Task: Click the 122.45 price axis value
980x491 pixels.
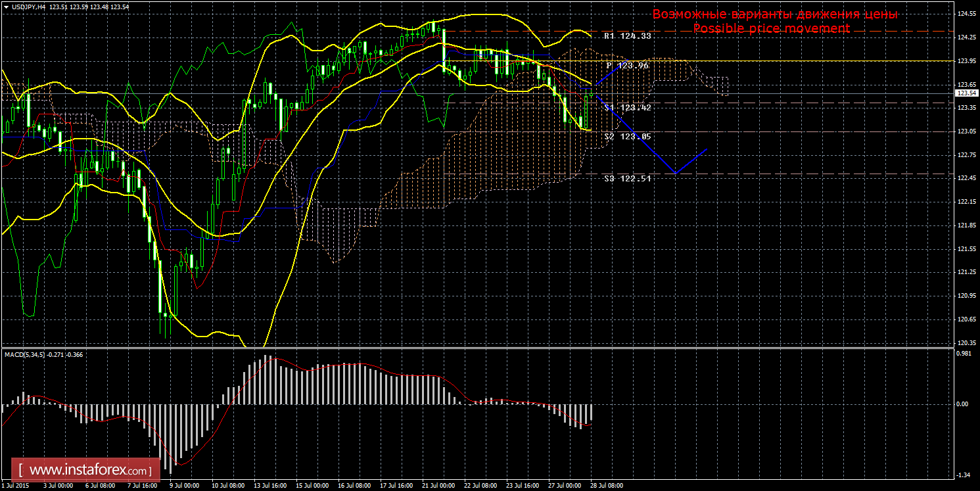Action: [x=966, y=178]
